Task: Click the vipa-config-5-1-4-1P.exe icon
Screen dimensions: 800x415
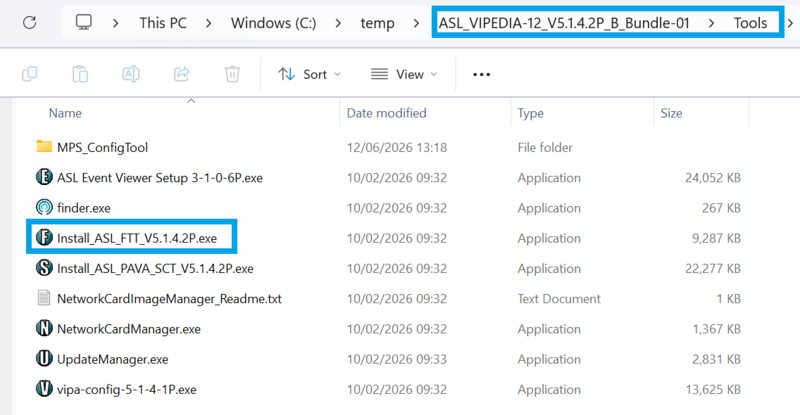Action: 44,388
